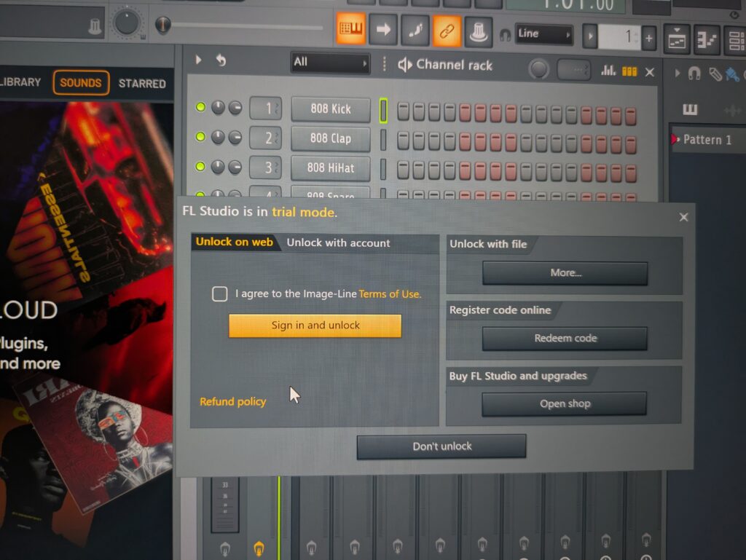Open the All channel filter dropdown

[330, 63]
